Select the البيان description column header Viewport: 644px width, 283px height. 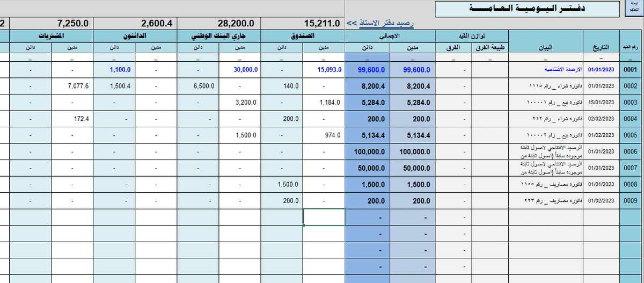(x=545, y=47)
